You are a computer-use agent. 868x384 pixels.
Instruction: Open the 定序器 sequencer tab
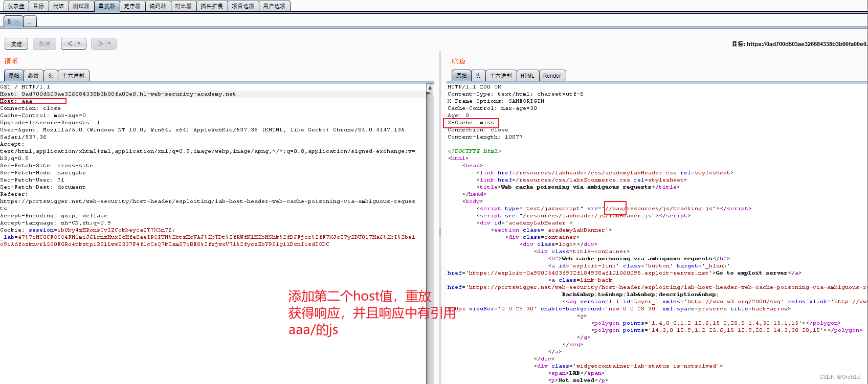(x=132, y=6)
